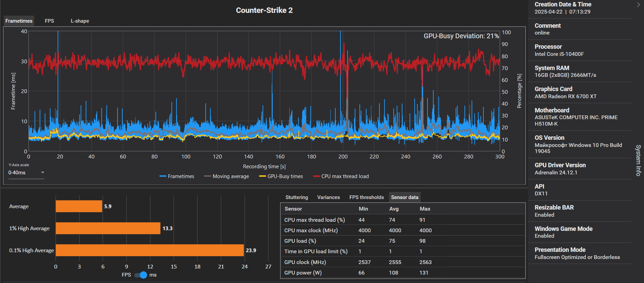Toggle CPU max thread load legend
Screen dimensions: 644x283
tap(341, 176)
